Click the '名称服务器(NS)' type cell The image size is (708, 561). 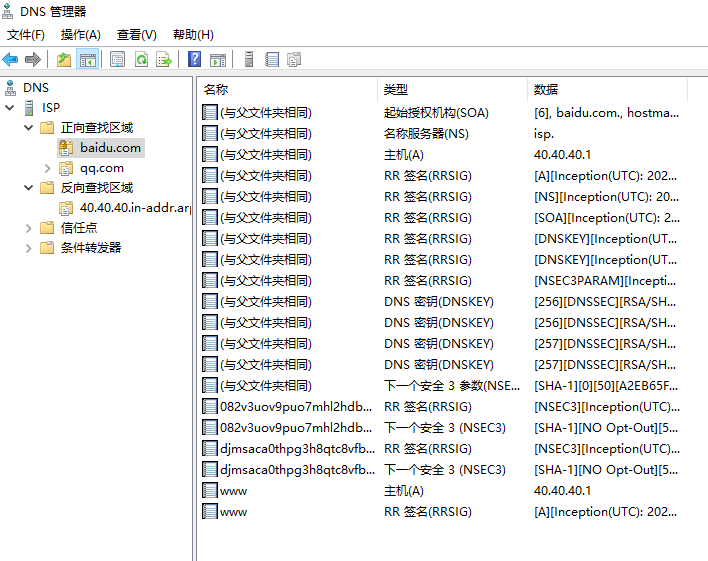[426, 134]
